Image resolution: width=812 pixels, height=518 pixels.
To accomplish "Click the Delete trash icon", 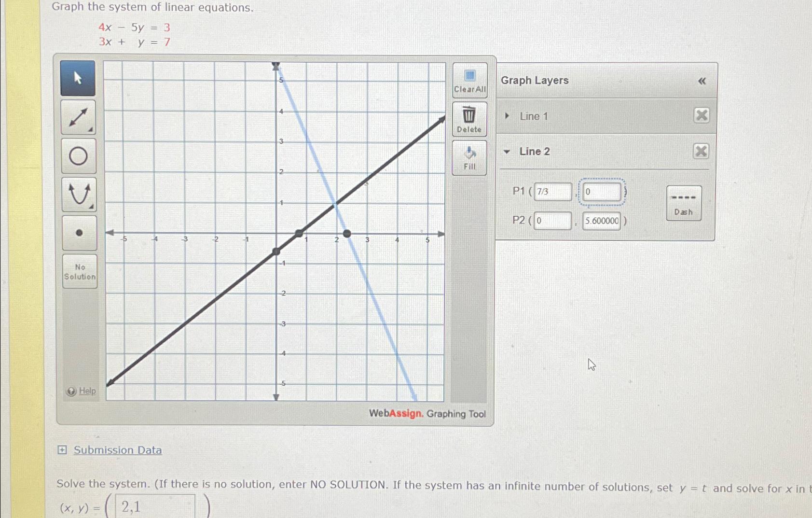I will click(469, 119).
